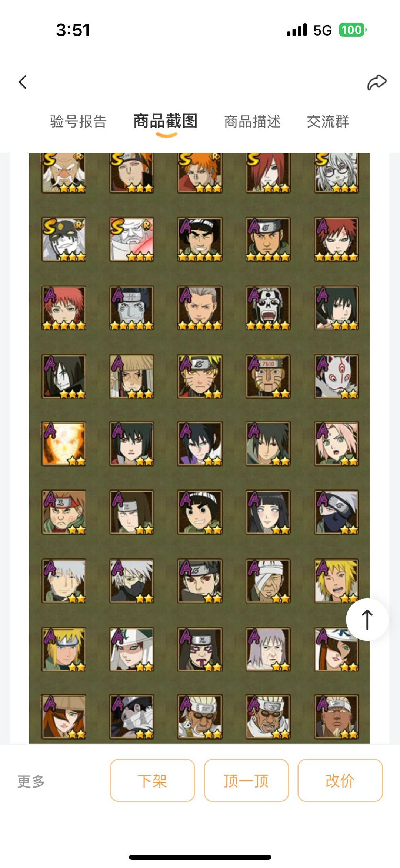Tap the share arrow icon
The image size is (400, 868).
[377, 82]
